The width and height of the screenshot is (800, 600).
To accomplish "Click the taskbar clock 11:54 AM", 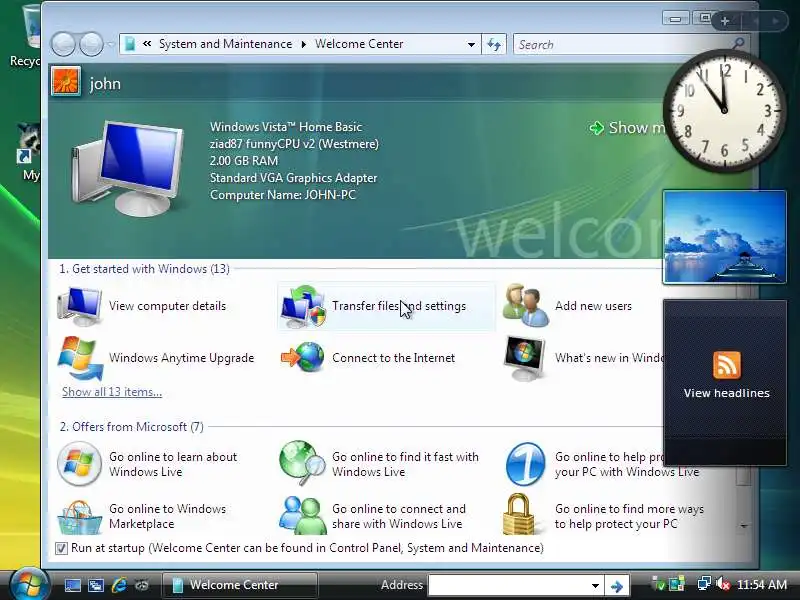I will (762, 585).
